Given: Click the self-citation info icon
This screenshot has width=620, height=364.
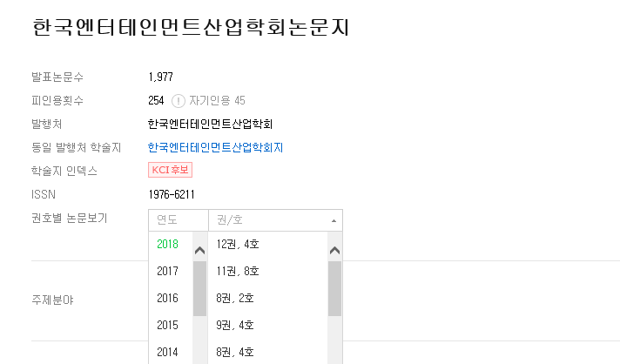Looking at the screenshot, I should tap(179, 100).
